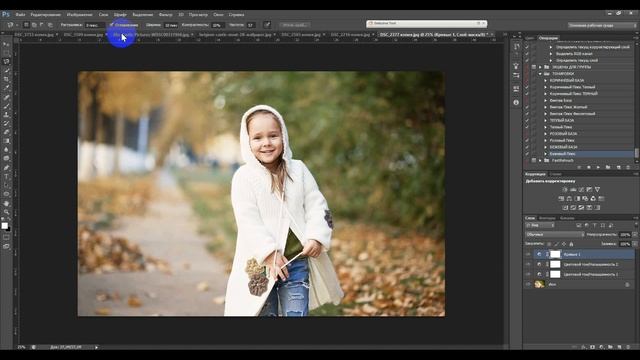Toggle Сглаживание anti-alias checkbox
Screen dimensions: 640x360
111,25
